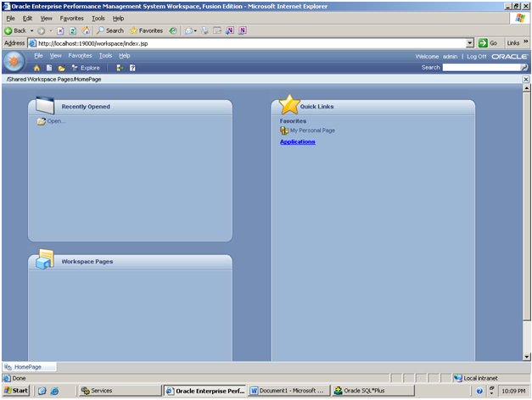
Task: Click the Local intranet zone status icon
Action: pyautogui.click(x=457, y=378)
